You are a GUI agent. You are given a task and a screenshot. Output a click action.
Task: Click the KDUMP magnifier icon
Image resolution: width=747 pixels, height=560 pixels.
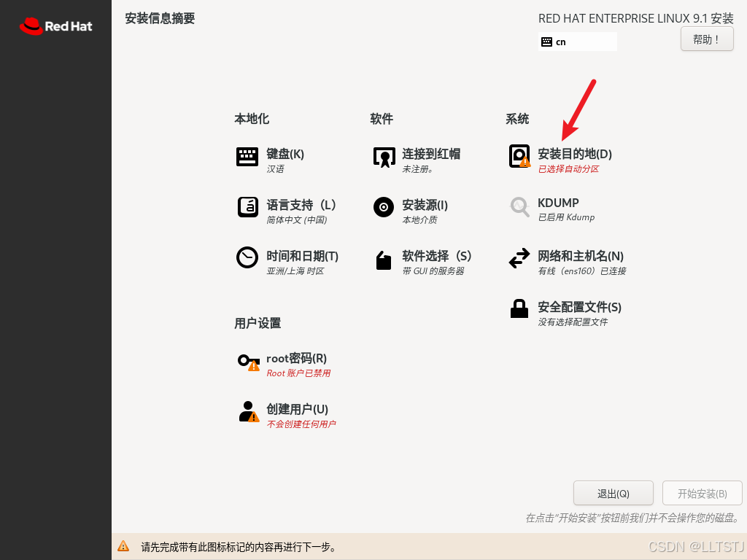pos(519,207)
